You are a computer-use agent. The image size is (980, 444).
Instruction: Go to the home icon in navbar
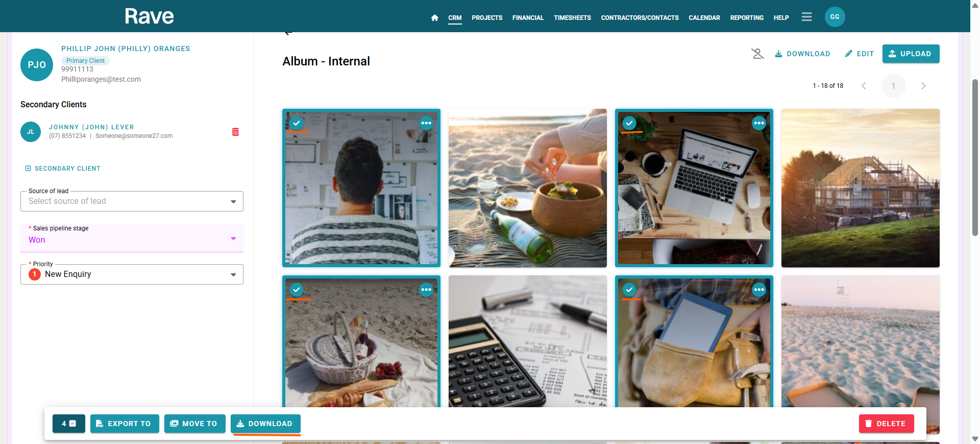pos(434,18)
